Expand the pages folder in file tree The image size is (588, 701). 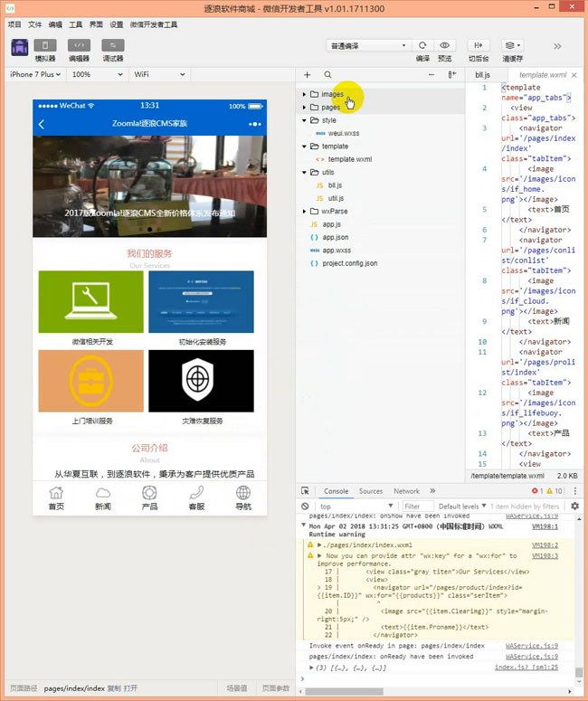(330, 108)
